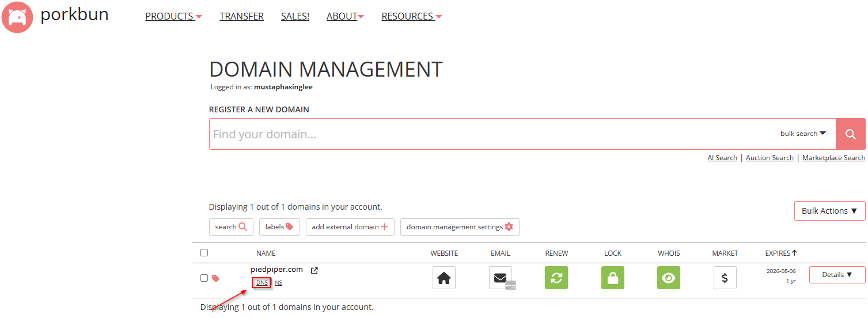The width and height of the screenshot is (868, 318).
Task: Click the green domain lock icon
Action: 612,278
